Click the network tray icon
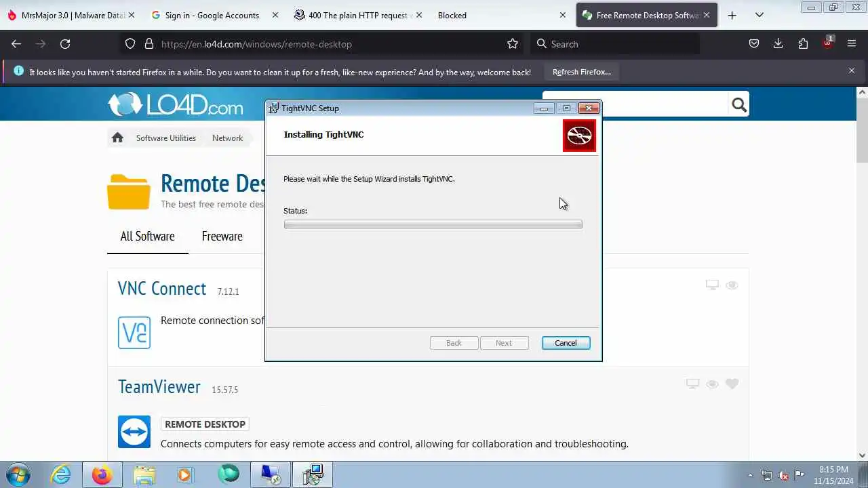Image resolution: width=868 pixels, height=488 pixels. click(767, 475)
